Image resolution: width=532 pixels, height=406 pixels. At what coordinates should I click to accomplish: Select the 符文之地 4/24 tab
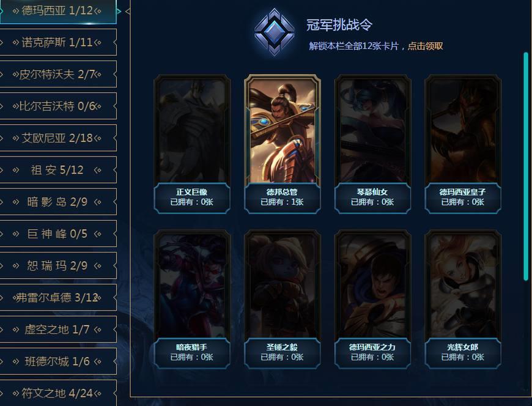pos(57,393)
